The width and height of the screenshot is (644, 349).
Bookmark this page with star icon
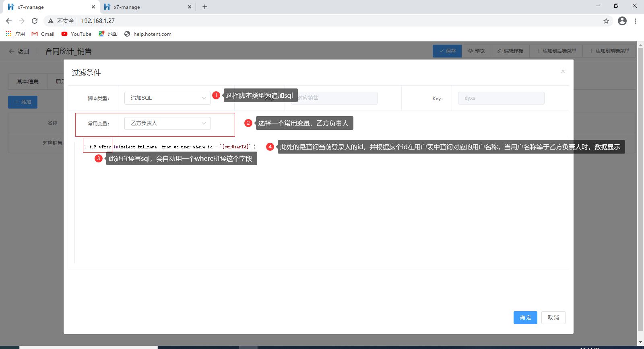[606, 21]
